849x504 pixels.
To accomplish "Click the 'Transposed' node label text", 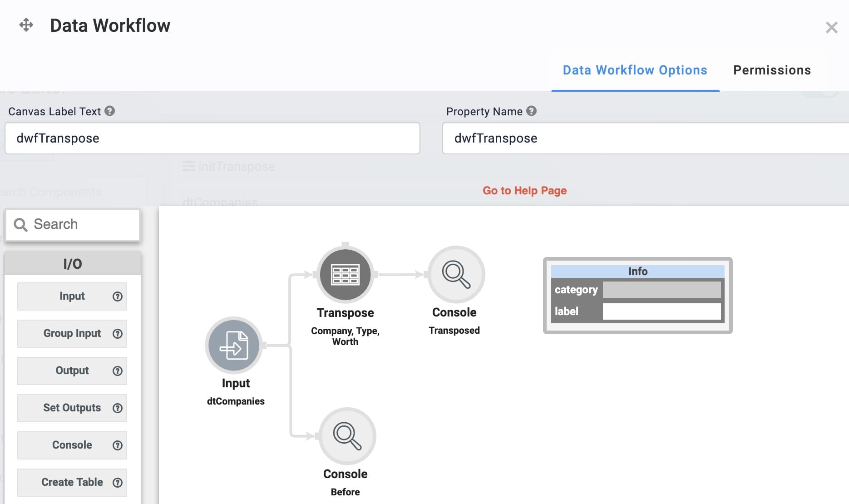I will 454,331.
